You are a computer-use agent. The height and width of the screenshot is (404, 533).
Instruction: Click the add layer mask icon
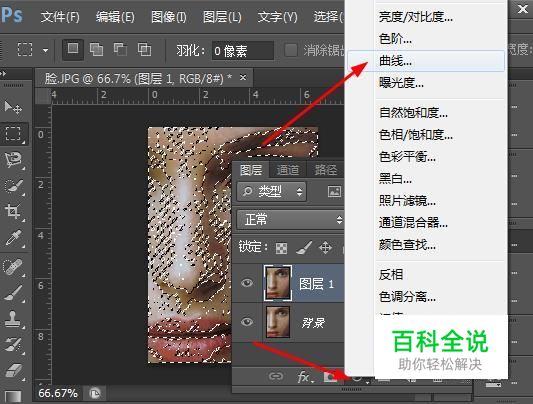click(x=330, y=376)
